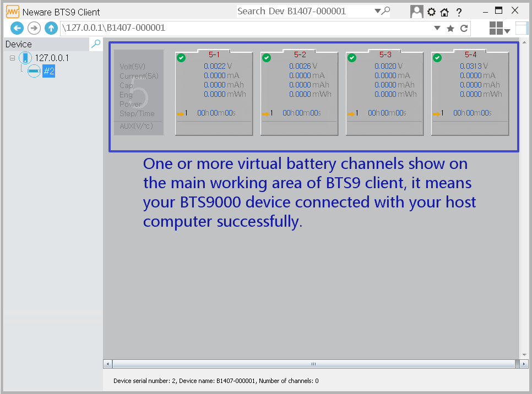This screenshot has height=394, width=532.
Task: Click the orange step arrow on channel 5-4
Action: click(436, 114)
